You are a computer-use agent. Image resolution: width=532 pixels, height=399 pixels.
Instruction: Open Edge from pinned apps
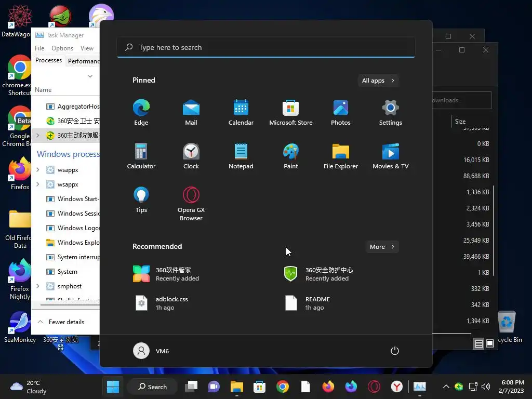tap(141, 113)
